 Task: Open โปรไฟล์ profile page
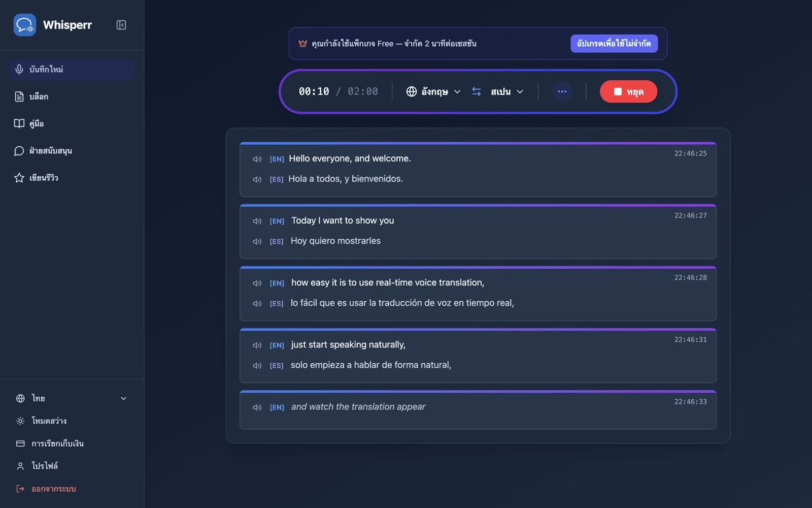[37, 466]
